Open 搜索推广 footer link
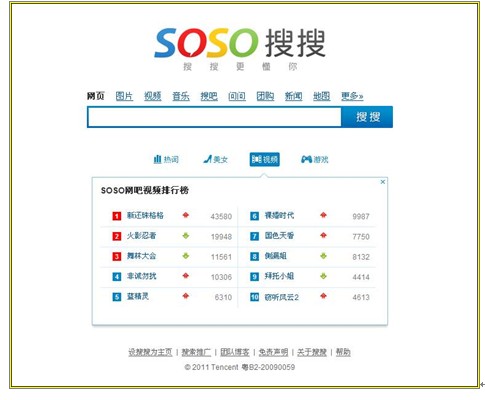Viewport: 485px width, 400px height. point(196,352)
